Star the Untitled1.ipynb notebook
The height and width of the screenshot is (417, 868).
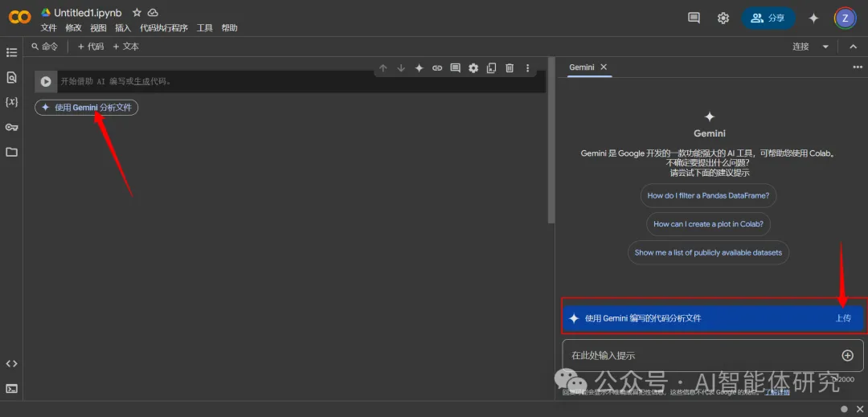137,13
